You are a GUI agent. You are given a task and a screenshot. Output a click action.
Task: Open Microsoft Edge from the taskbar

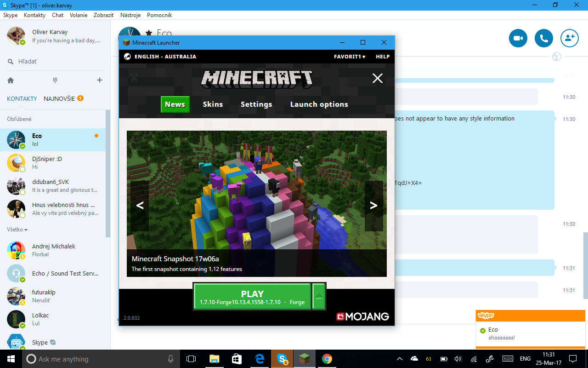click(260, 359)
